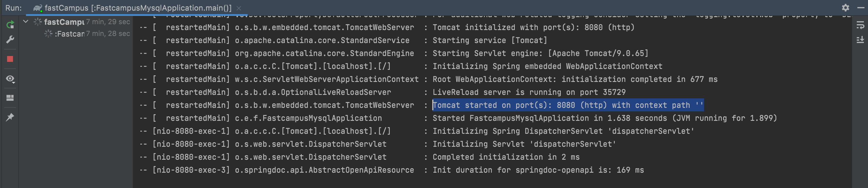Click 'Root WebApplicationContext: initialization completed in 677 ms'
868x188 pixels.
click(x=575, y=79)
